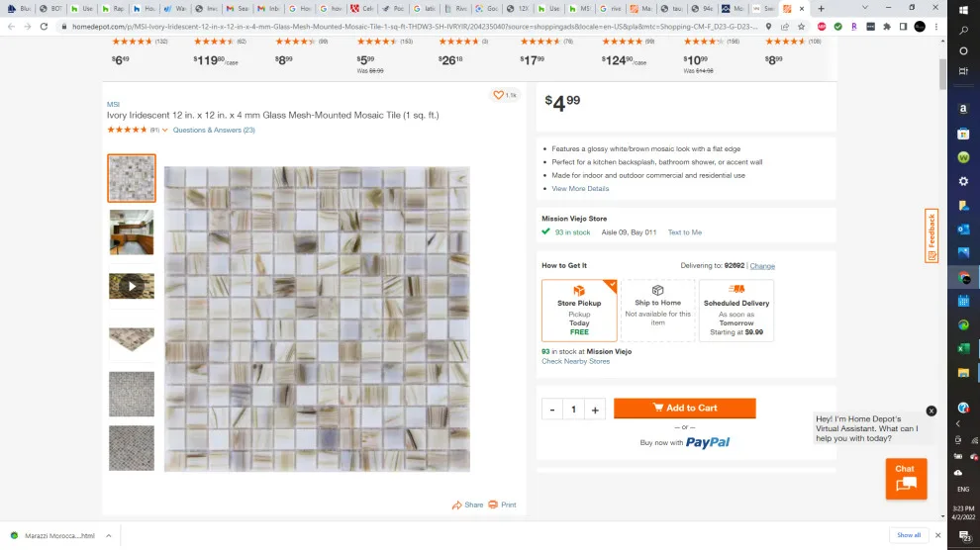Select the Ship to Home option

[657, 311]
